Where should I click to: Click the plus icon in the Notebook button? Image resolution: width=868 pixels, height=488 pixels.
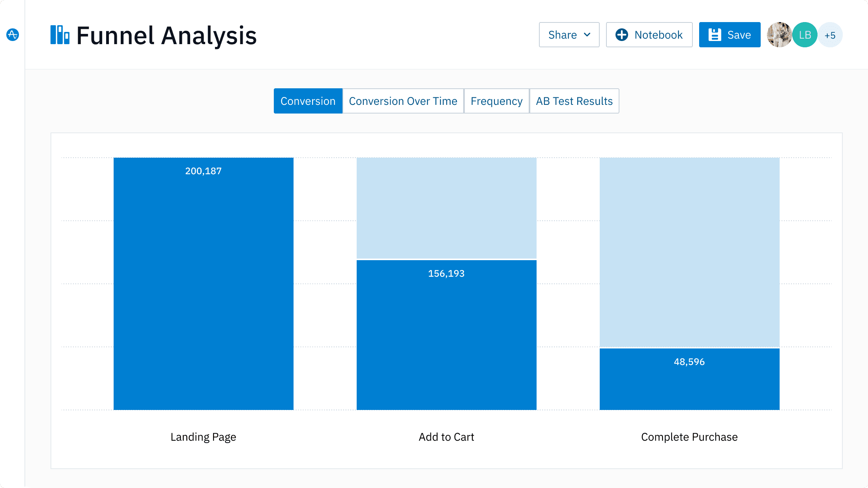(x=622, y=35)
